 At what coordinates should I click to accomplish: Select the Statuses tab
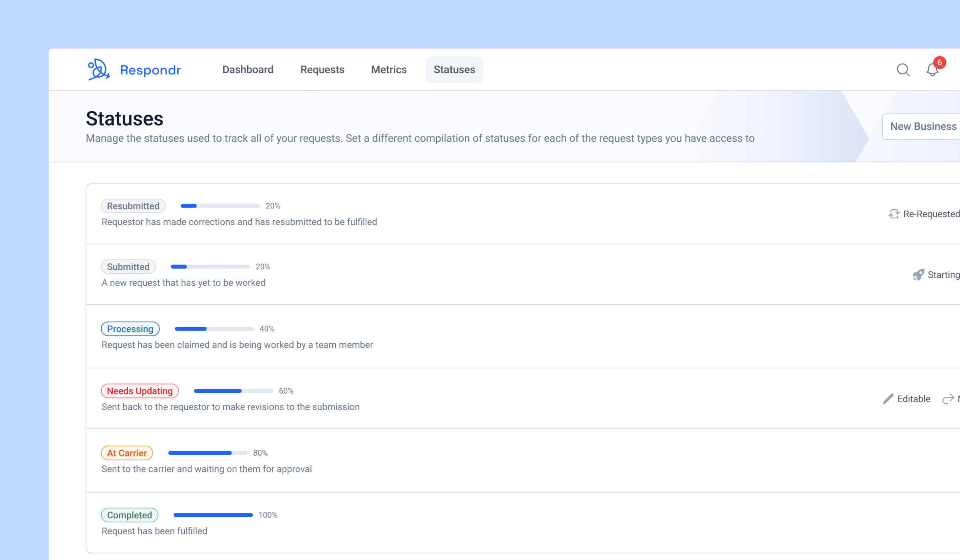tap(454, 70)
